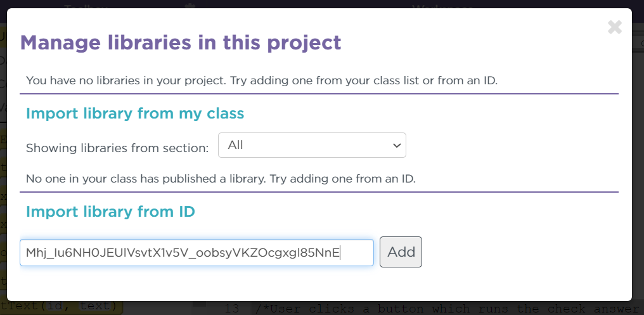Click the code comment on line 13
The height and width of the screenshot is (315, 644).
pyautogui.click(x=444, y=309)
